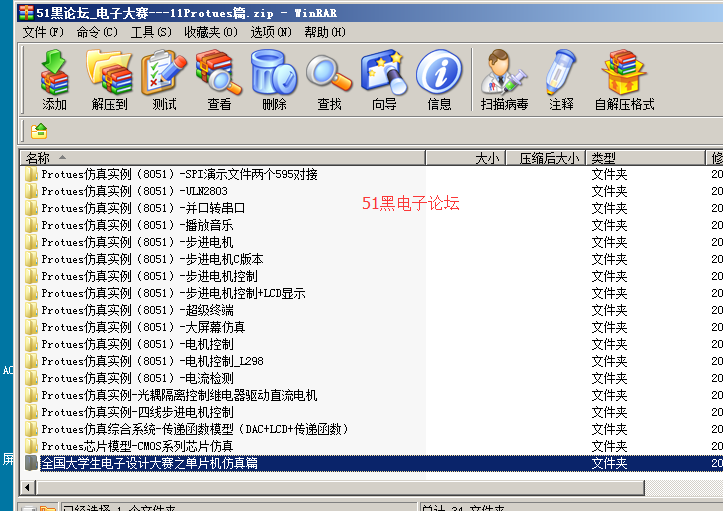Click 文件夹 type cell of 电流检测 row
The image size is (723, 511).
coord(609,378)
